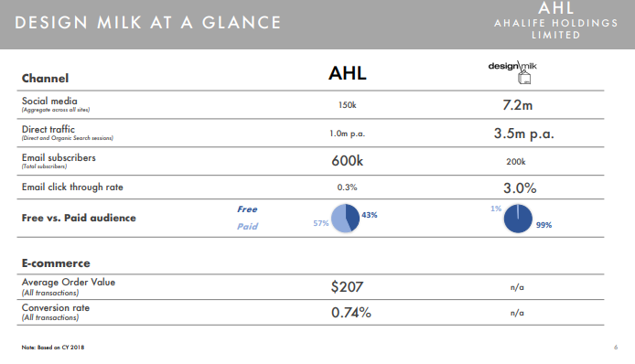Select the 3.5m p.a. direct traffic value
The image size is (635, 364).
[523, 134]
